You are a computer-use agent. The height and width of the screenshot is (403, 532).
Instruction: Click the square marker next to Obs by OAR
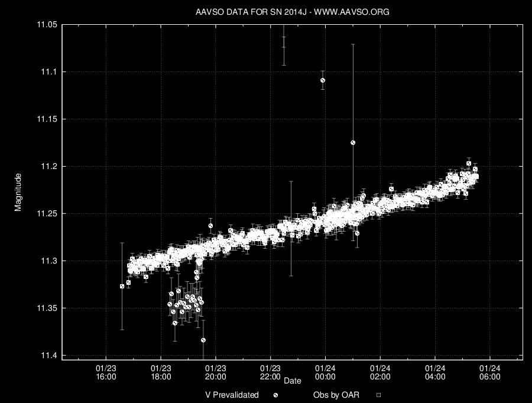[x=379, y=395]
